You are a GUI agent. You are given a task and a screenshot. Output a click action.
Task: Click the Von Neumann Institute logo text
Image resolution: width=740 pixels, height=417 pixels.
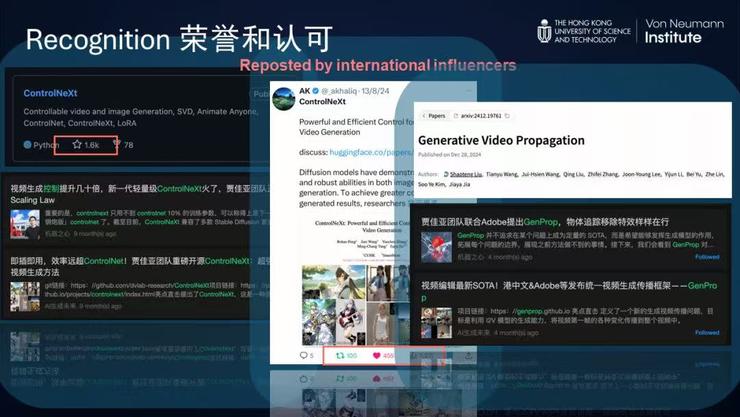684,31
